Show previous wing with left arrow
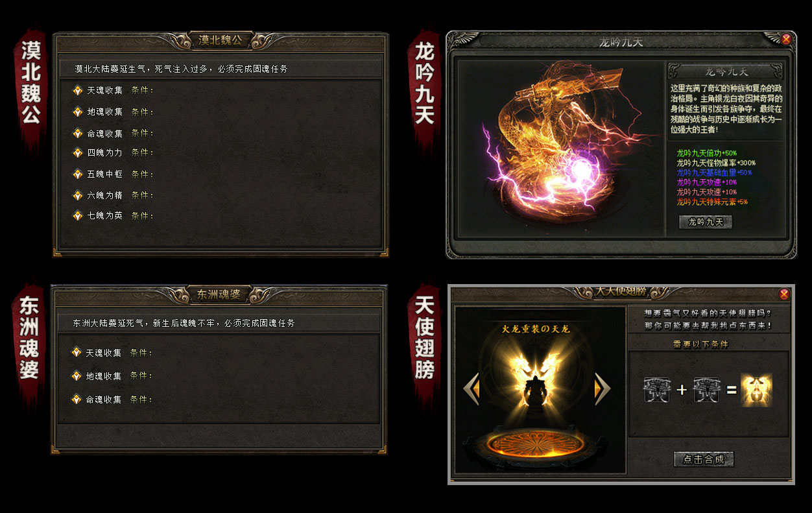The image size is (812, 513). [471, 389]
